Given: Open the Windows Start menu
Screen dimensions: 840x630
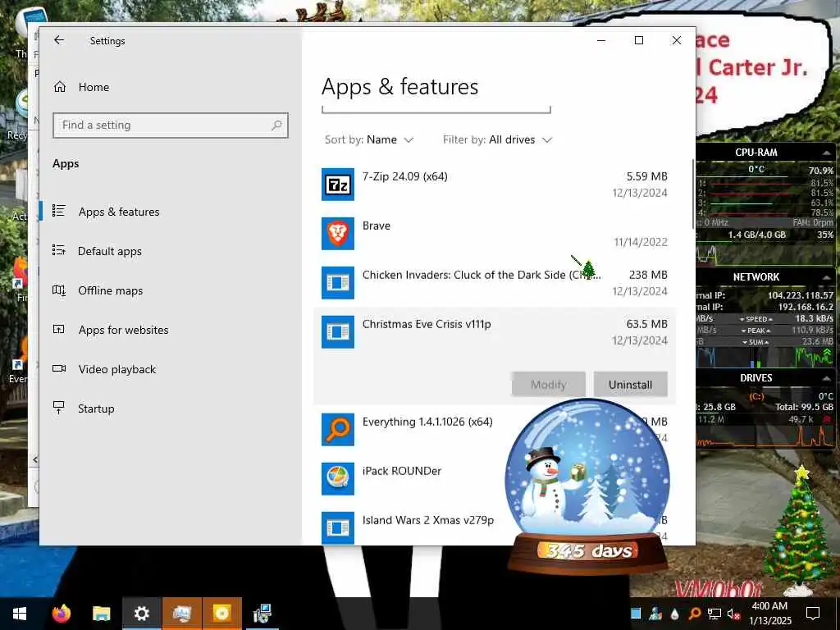Looking at the screenshot, I should [20, 614].
